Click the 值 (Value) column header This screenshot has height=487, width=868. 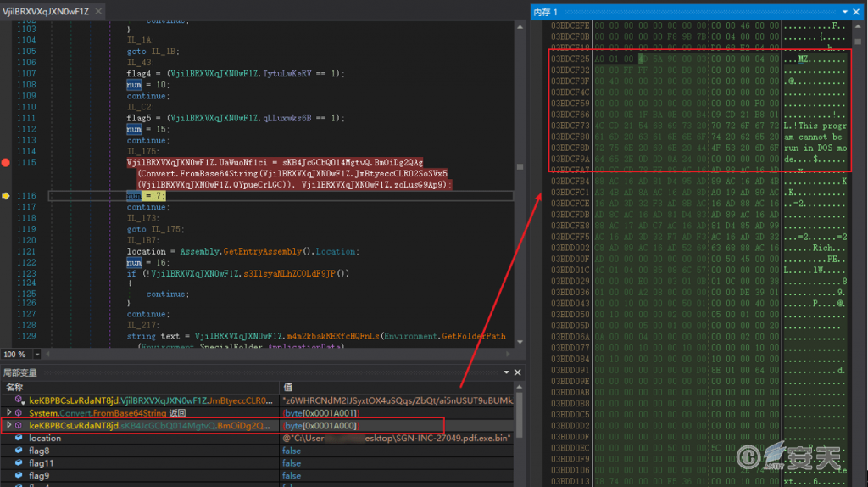point(287,387)
